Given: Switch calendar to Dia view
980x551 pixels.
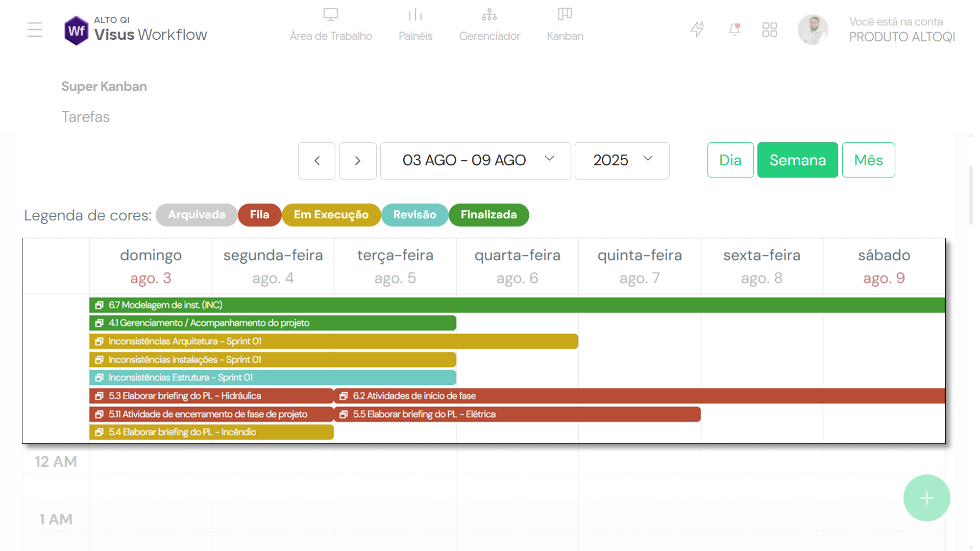Looking at the screenshot, I should point(730,160).
